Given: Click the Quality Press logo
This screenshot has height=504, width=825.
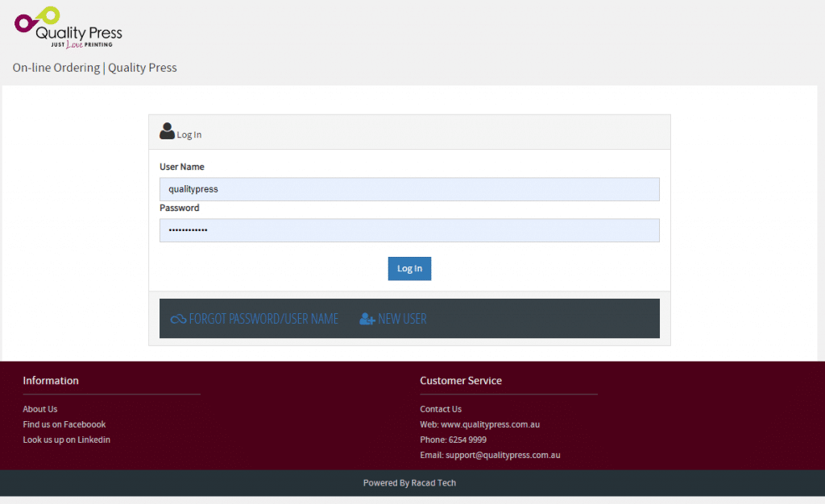Looking at the screenshot, I should coord(68,28).
